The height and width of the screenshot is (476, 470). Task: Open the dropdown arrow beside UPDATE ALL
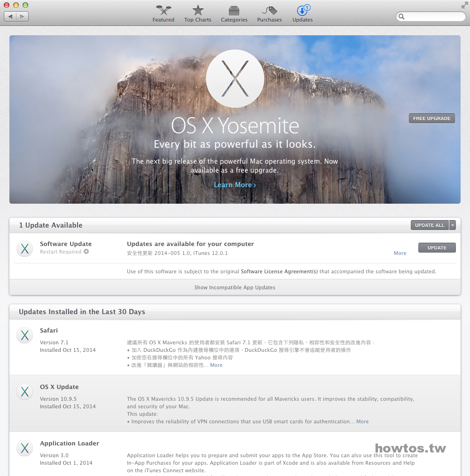click(x=453, y=225)
